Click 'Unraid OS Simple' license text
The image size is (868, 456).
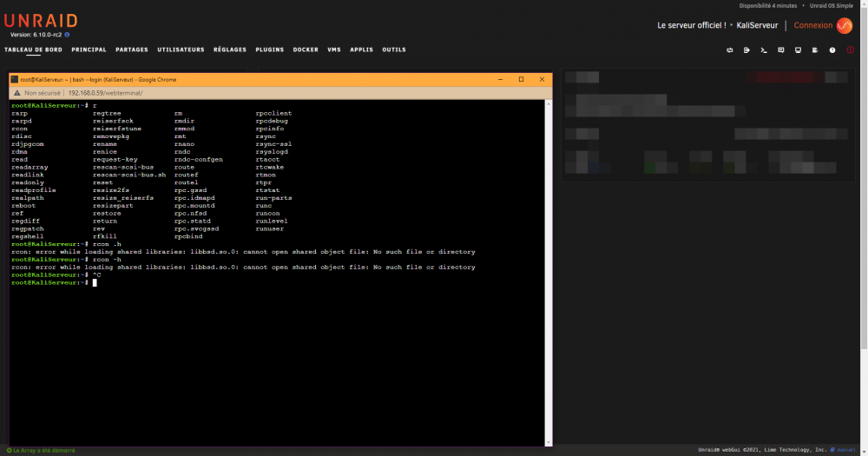[x=832, y=5]
